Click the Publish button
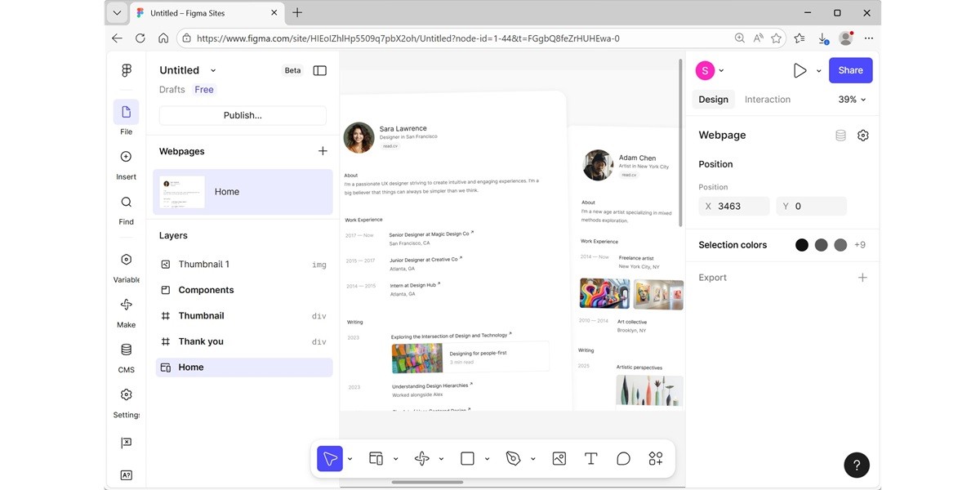This screenshot has width=980, height=490. 242,114
